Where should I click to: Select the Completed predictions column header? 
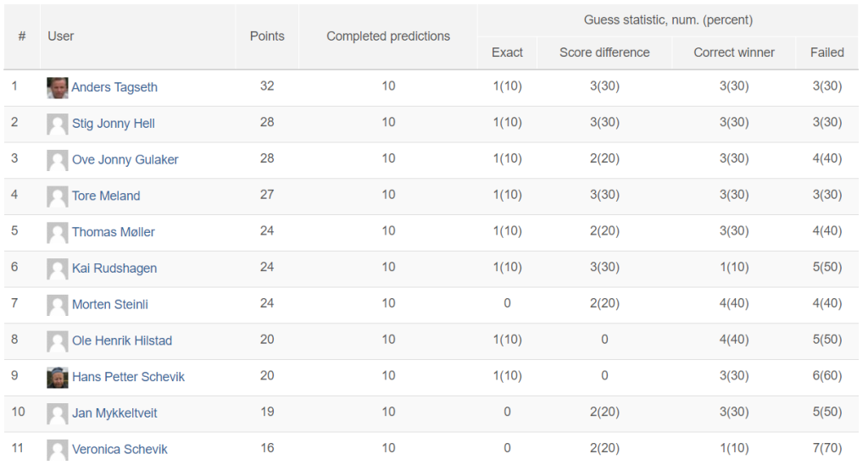pyautogui.click(x=388, y=36)
